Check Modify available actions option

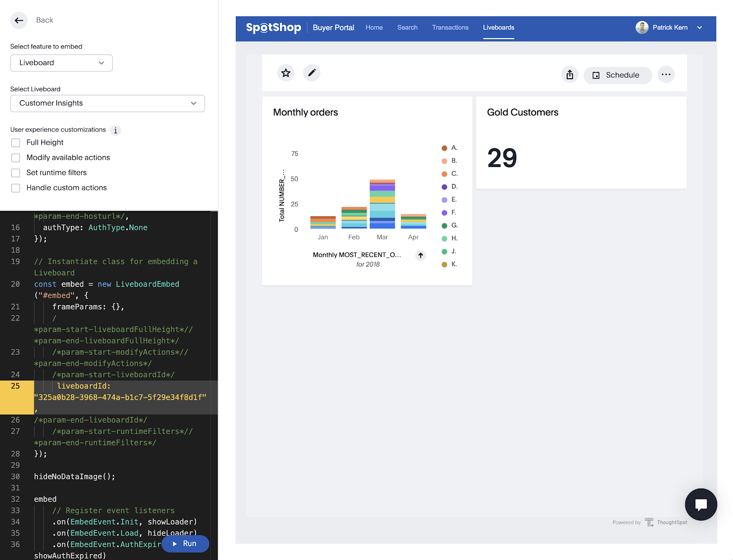click(x=16, y=158)
